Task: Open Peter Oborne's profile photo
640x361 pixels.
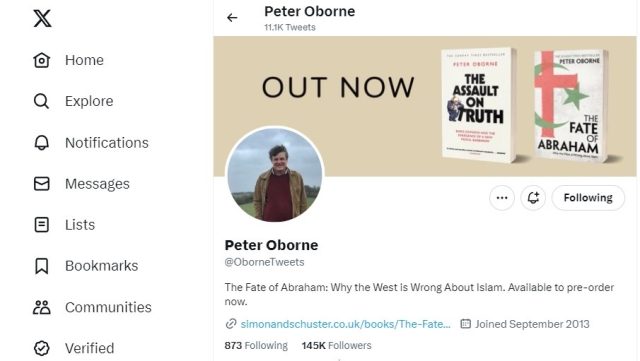Action: [275, 174]
